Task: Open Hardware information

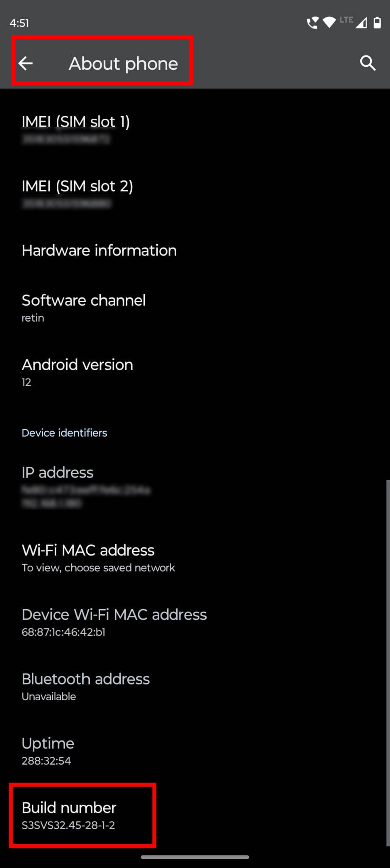Action: coord(195,250)
